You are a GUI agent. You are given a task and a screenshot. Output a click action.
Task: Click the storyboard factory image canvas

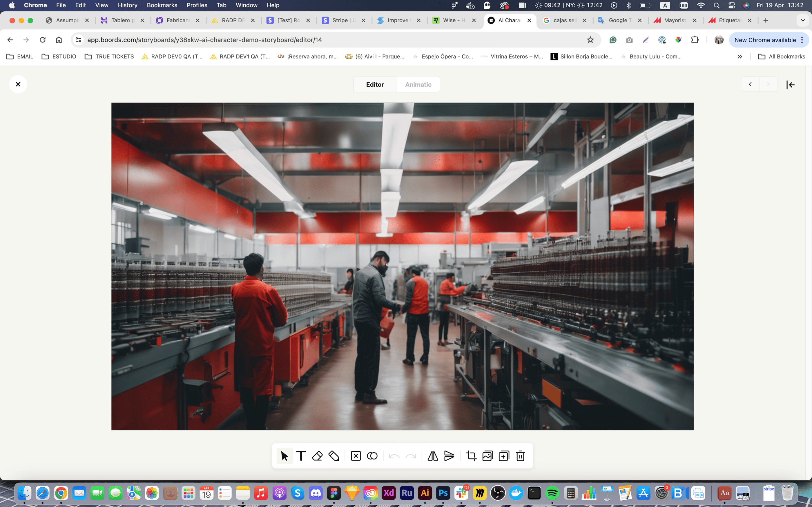pos(402,266)
